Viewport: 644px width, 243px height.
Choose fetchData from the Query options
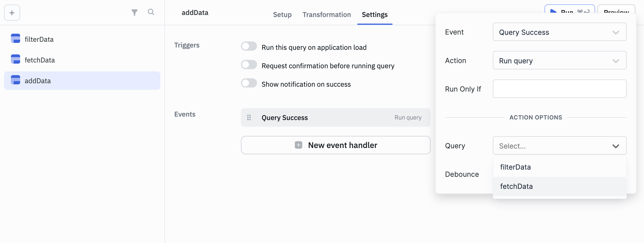click(x=516, y=186)
